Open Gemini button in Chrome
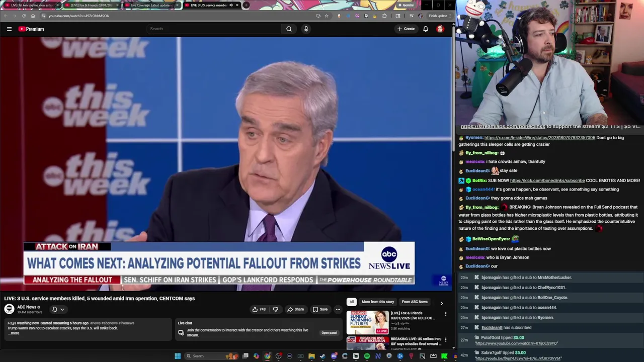Viewport: 644px width, 362px height. pos(406,5)
